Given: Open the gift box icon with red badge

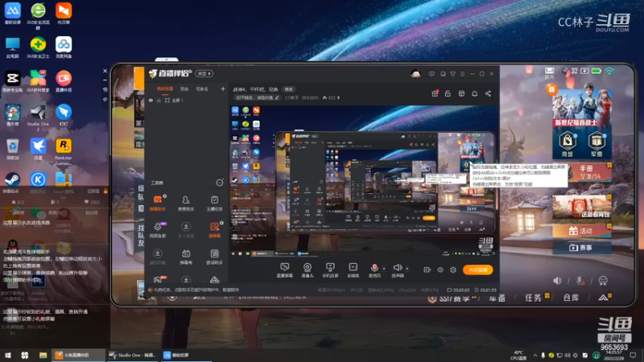Looking at the screenshot, I should (435, 93).
